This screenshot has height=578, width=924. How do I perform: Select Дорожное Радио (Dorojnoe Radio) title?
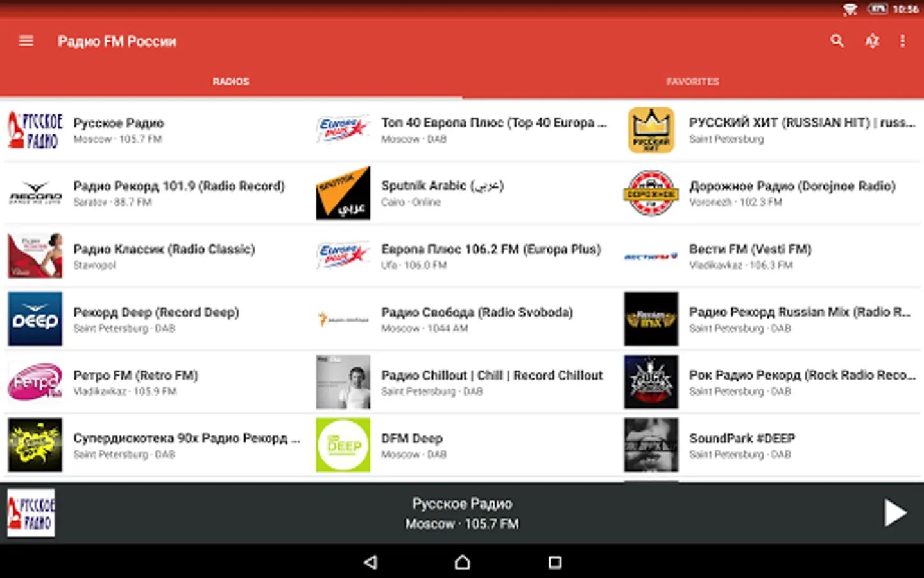[792, 186]
